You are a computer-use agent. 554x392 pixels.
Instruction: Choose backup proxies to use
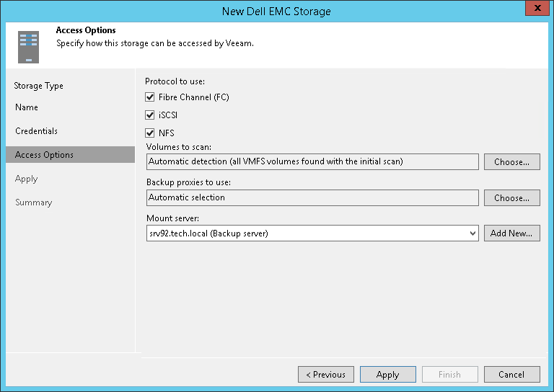pyautogui.click(x=511, y=197)
